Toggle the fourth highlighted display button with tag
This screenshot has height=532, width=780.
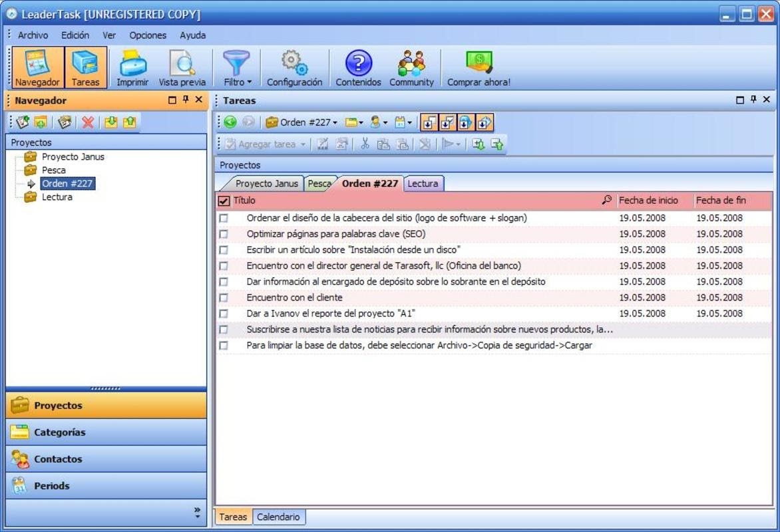pyautogui.click(x=484, y=122)
